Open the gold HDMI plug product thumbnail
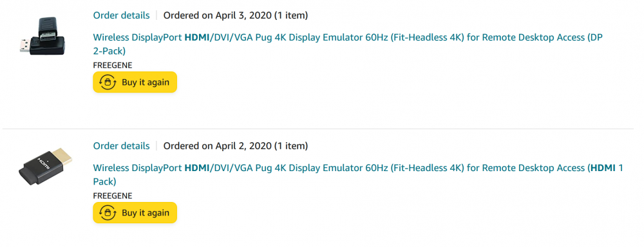 click(x=45, y=166)
